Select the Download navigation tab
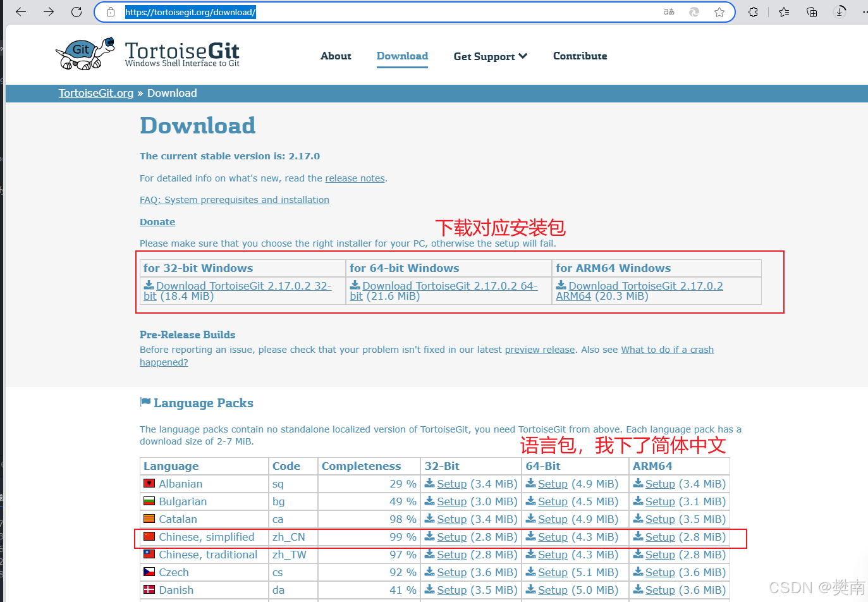 click(402, 56)
